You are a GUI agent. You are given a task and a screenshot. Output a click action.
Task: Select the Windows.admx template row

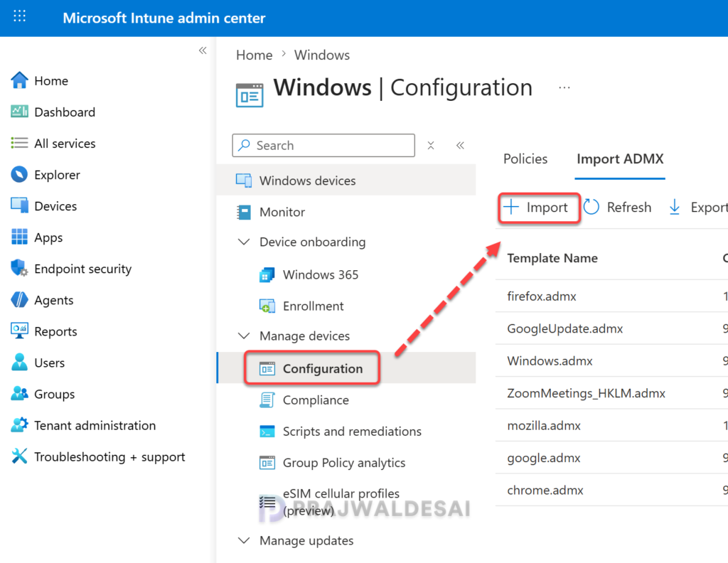click(611, 360)
